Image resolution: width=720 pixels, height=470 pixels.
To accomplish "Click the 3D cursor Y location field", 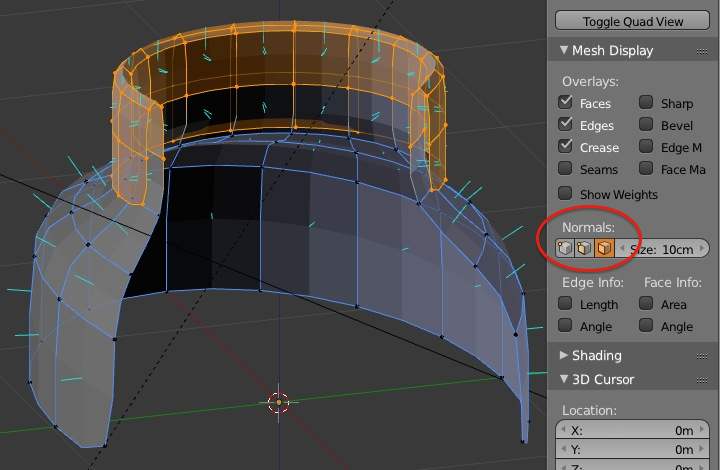I will pos(632,449).
